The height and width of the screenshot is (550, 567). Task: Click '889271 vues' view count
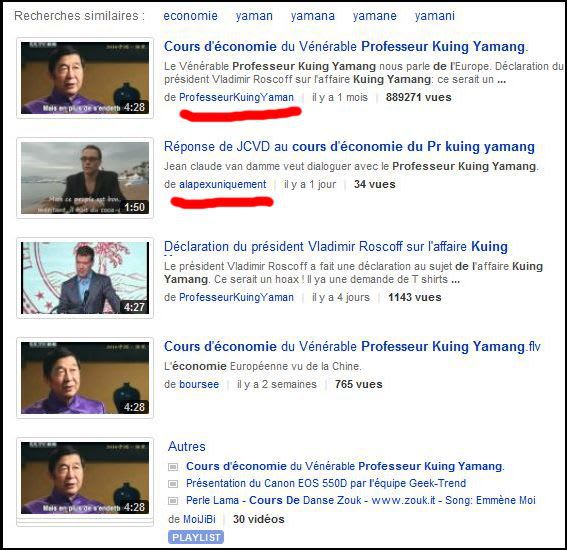pyautogui.click(x=418, y=97)
